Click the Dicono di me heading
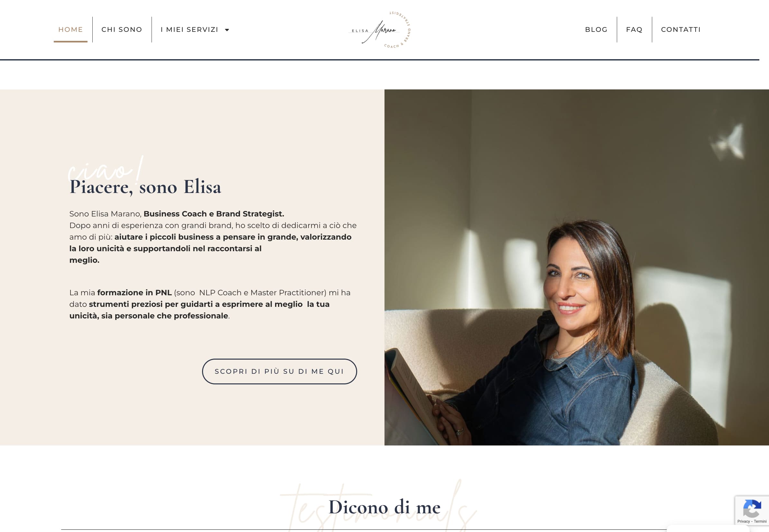The image size is (769, 532). point(384,507)
